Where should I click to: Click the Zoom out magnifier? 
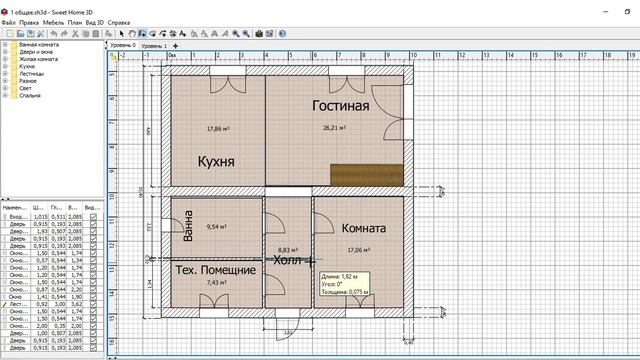pyautogui.click(x=246, y=34)
